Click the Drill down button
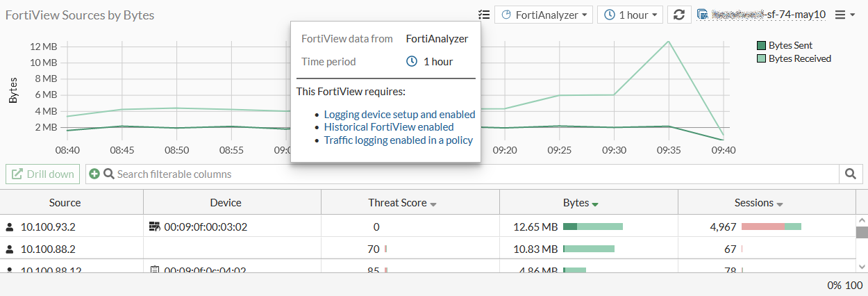The image size is (868, 296). [43, 174]
